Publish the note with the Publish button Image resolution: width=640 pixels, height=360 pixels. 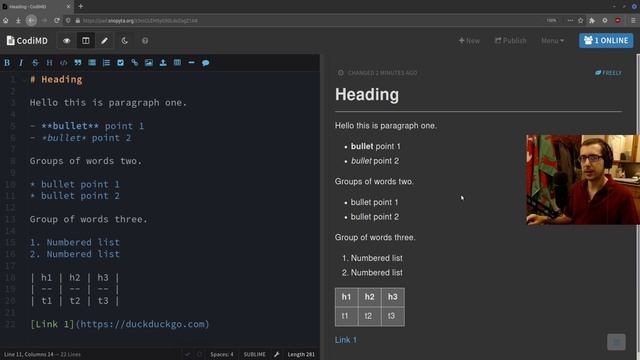coord(511,40)
